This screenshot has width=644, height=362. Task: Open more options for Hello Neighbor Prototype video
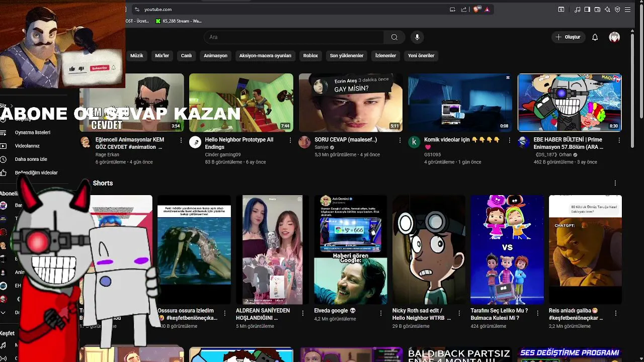click(290, 140)
